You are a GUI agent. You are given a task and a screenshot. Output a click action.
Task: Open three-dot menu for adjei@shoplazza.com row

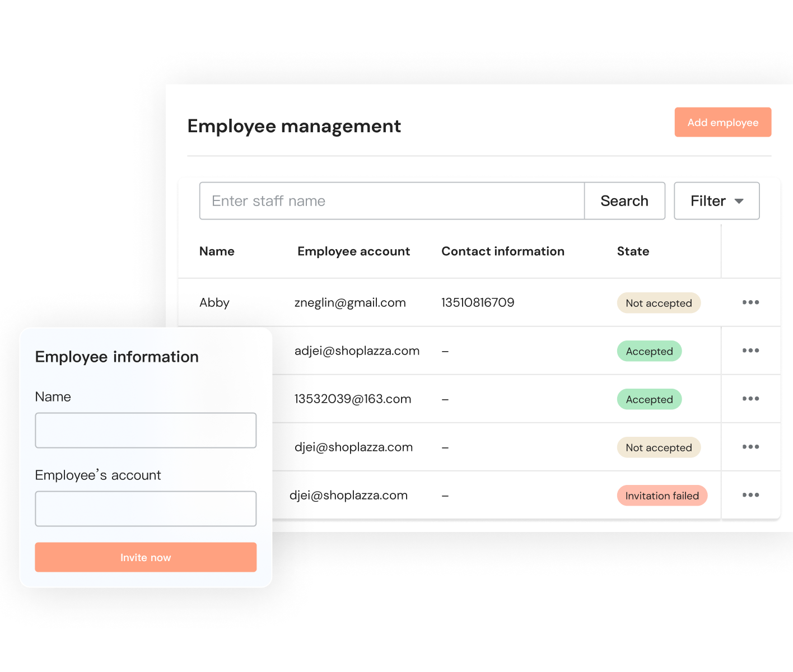(750, 351)
